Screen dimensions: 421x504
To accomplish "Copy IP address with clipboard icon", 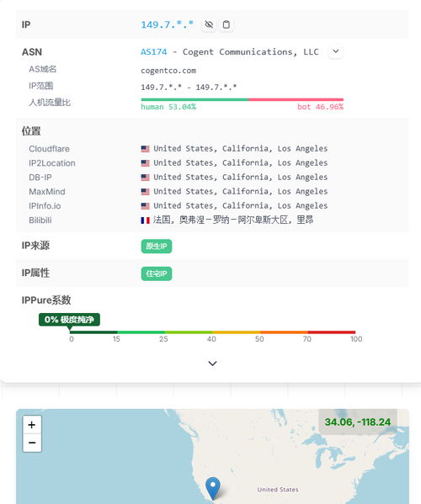I will click(x=226, y=24).
